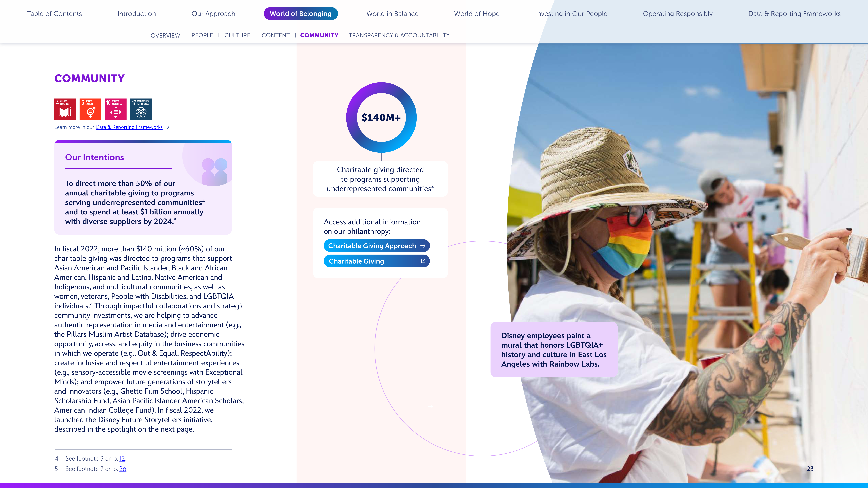Open the Charitable Giving Approach button

(x=377, y=246)
